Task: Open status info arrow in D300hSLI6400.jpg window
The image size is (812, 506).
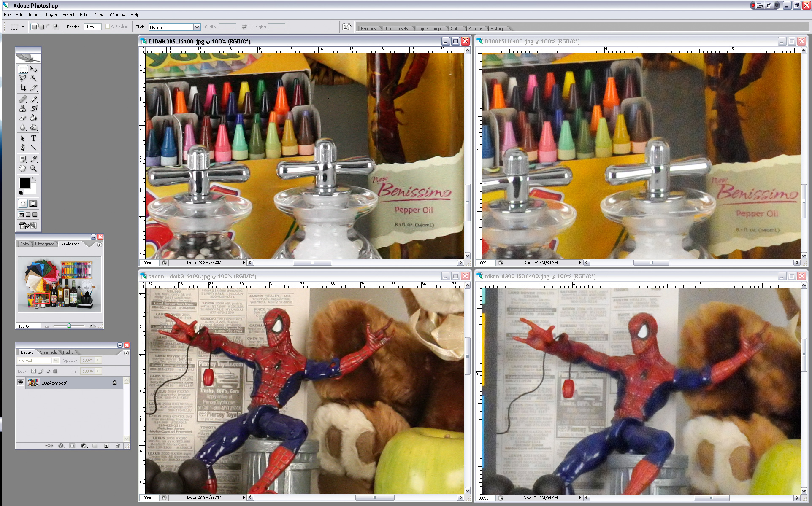Action: 580,262
